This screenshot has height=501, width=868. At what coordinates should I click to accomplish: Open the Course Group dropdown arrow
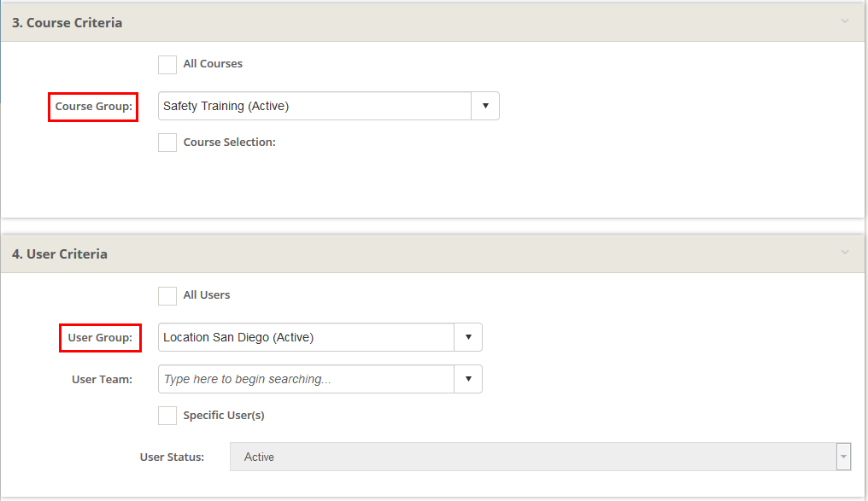(x=484, y=106)
